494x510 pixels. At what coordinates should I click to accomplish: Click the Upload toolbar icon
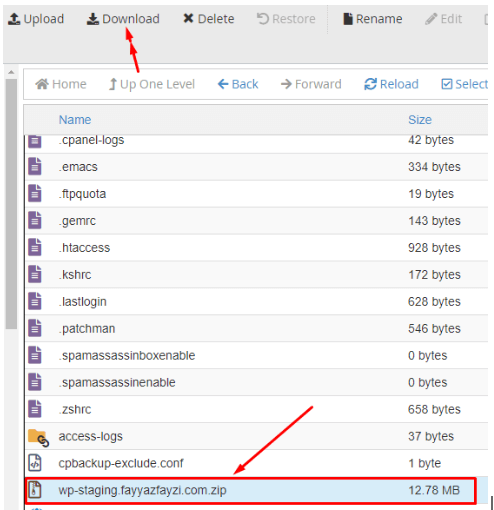click(14, 19)
